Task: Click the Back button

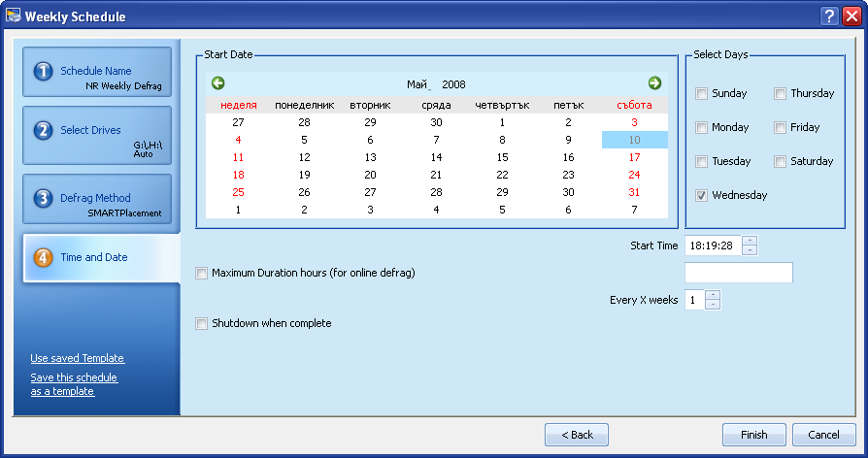Action: coord(577,435)
